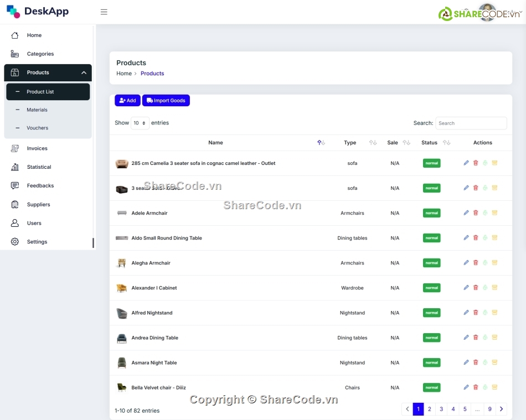The image size is (526, 420).
Task: Toggle lock on Andrea Dining Table
Action: click(x=485, y=337)
